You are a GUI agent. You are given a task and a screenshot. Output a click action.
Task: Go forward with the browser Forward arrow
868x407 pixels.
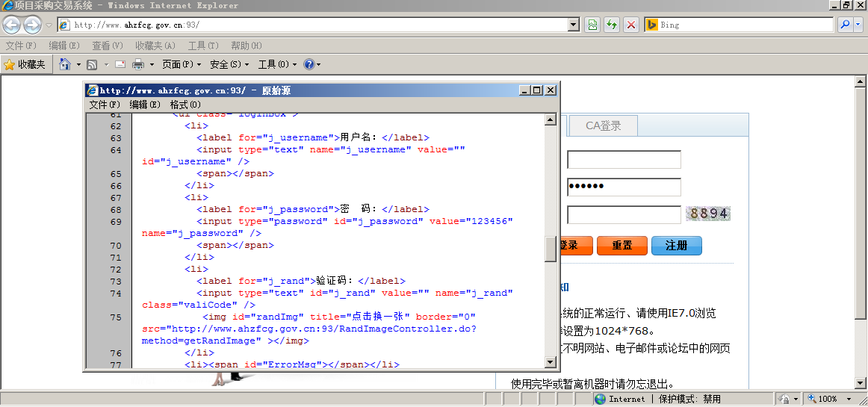[33, 25]
